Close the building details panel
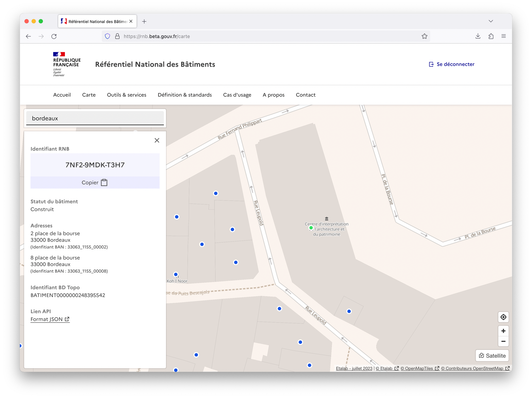The width and height of the screenshot is (532, 398). click(157, 140)
